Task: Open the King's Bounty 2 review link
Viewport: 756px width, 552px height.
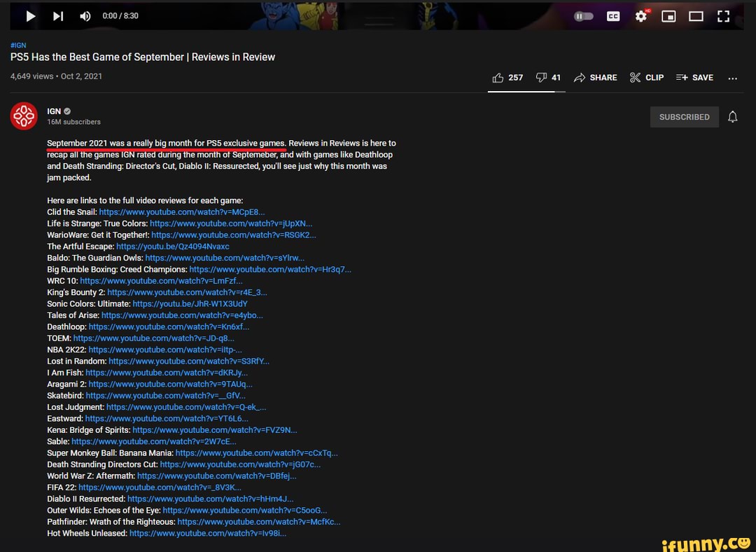Action: pos(187,292)
